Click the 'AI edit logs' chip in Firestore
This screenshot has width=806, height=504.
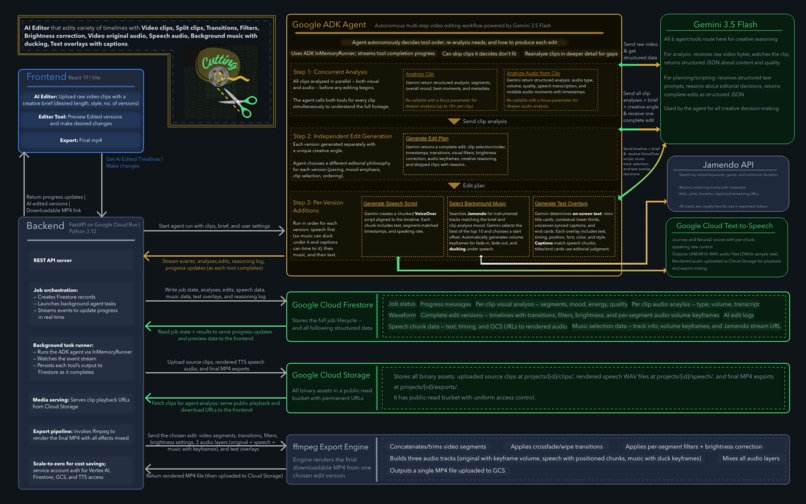(739, 315)
